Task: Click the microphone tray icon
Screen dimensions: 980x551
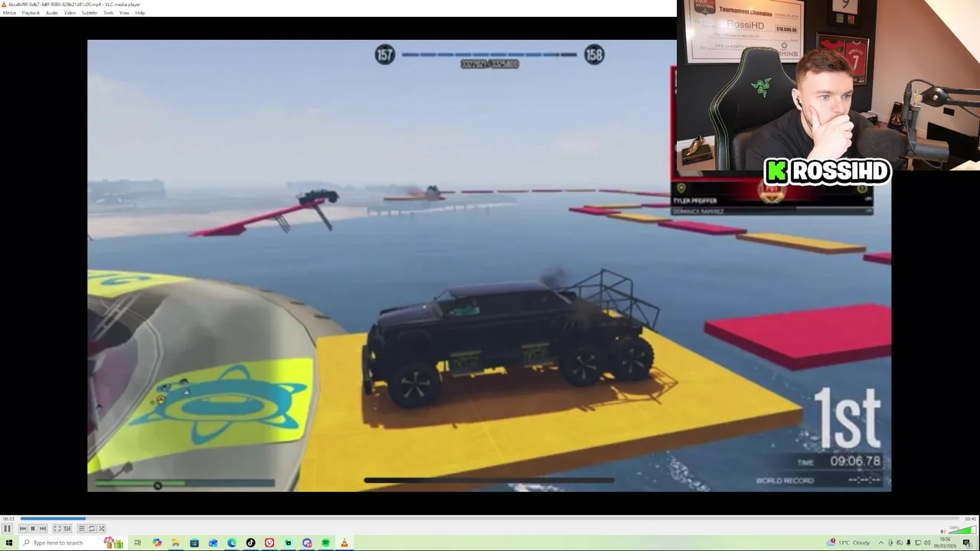Action: [908, 543]
